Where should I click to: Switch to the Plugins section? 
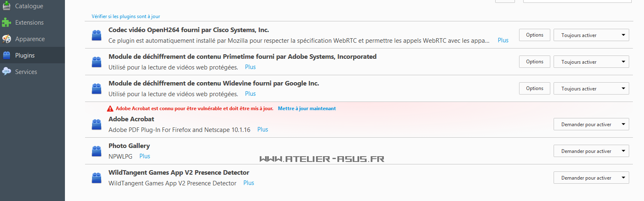(25, 55)
